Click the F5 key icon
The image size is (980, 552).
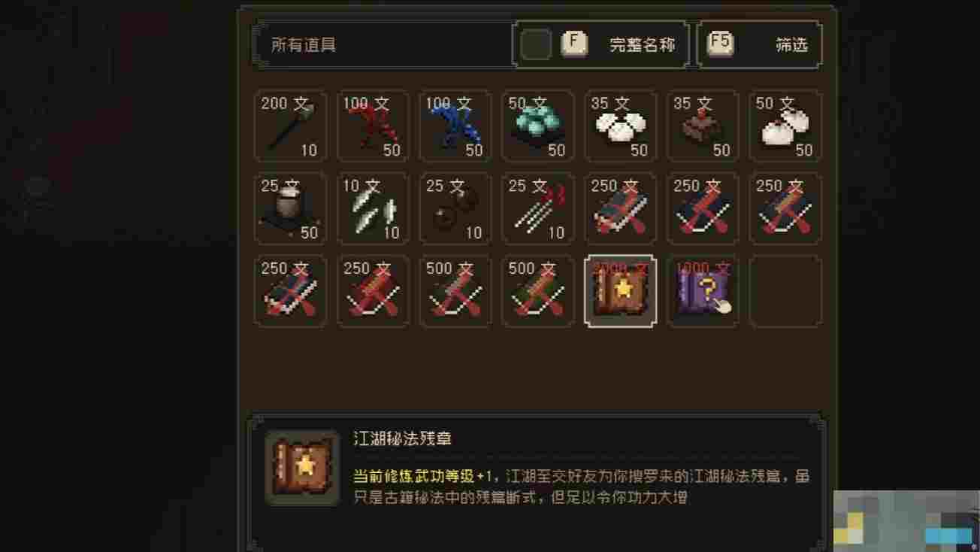[720, 44]
